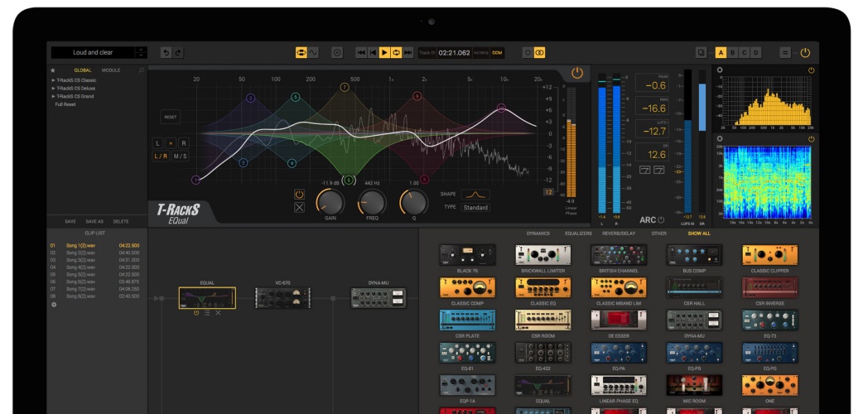
Task: Click the search magnifier in the preset panel
Action: pyautogui.click(x=142, y=70)
